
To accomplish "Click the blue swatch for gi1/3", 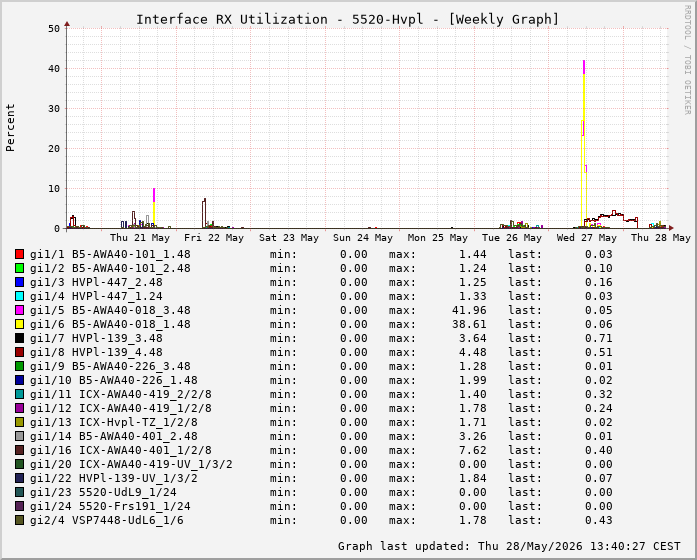I will pyautogui.click(x=19, y=282).
